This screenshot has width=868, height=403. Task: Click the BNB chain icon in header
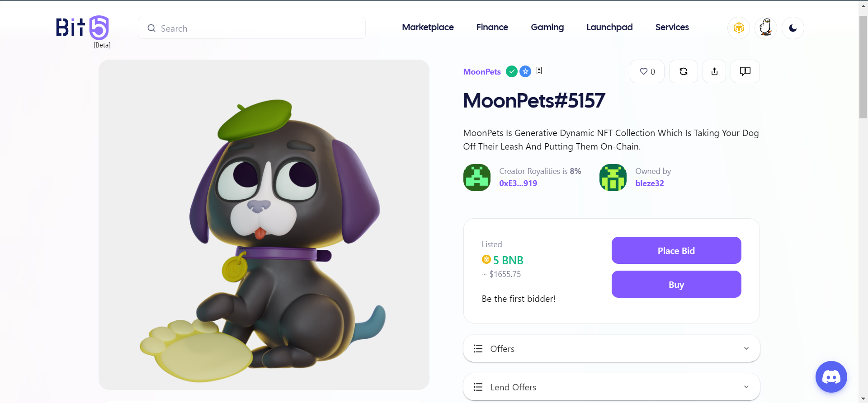(739, 28)
